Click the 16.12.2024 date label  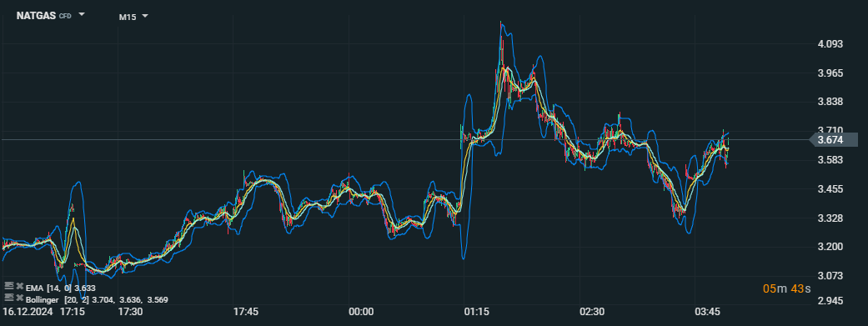28,312
